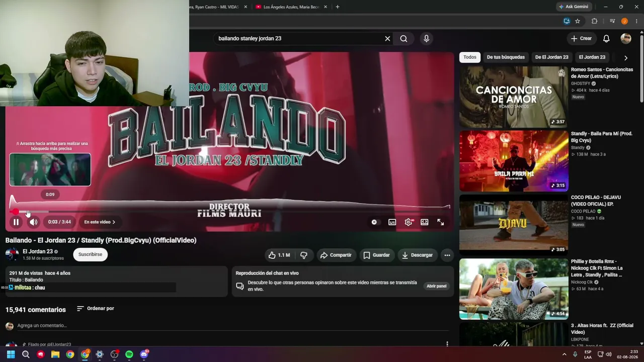The height and width of the screenshot is (362, 644).
Task: Enter fullscreen mode in player
Action: (440, 222)
